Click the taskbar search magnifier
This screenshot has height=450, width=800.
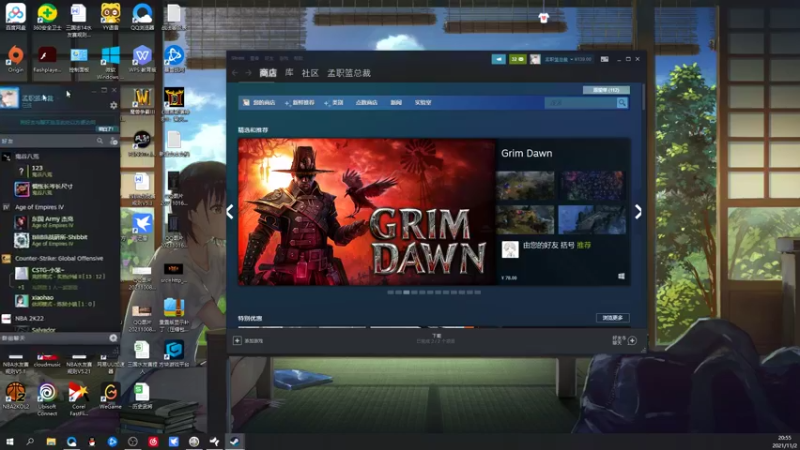point(30,441)
